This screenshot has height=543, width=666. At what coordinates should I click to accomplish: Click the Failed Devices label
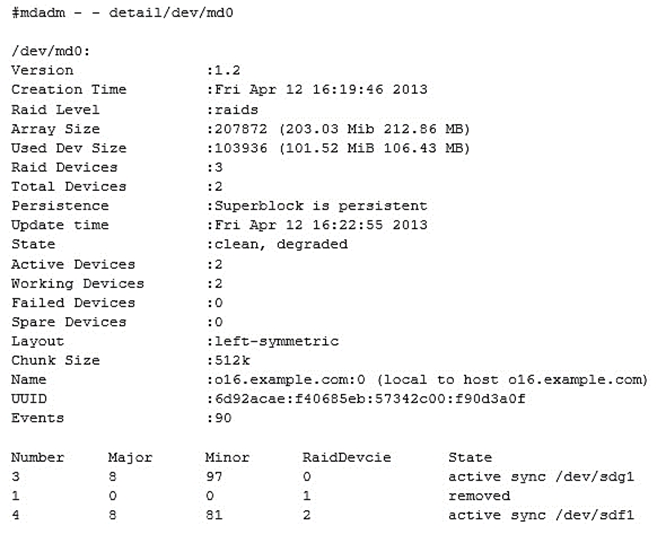72,303
